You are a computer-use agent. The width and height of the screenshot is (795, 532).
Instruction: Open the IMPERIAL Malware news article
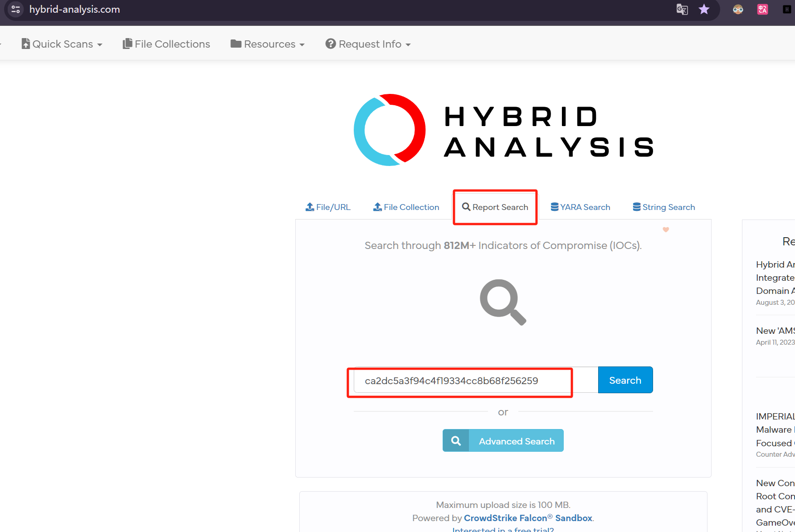pyautogui.click(x=775, y=430)
